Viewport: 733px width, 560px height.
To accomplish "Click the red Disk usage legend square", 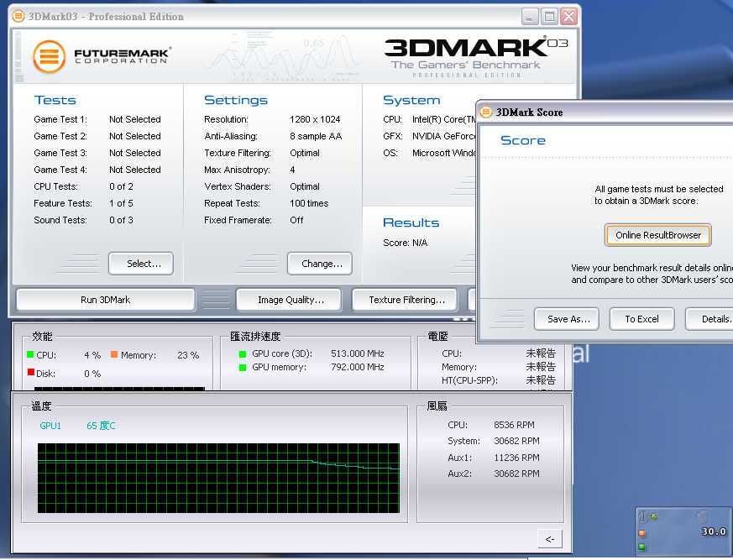I will (31, 373).
